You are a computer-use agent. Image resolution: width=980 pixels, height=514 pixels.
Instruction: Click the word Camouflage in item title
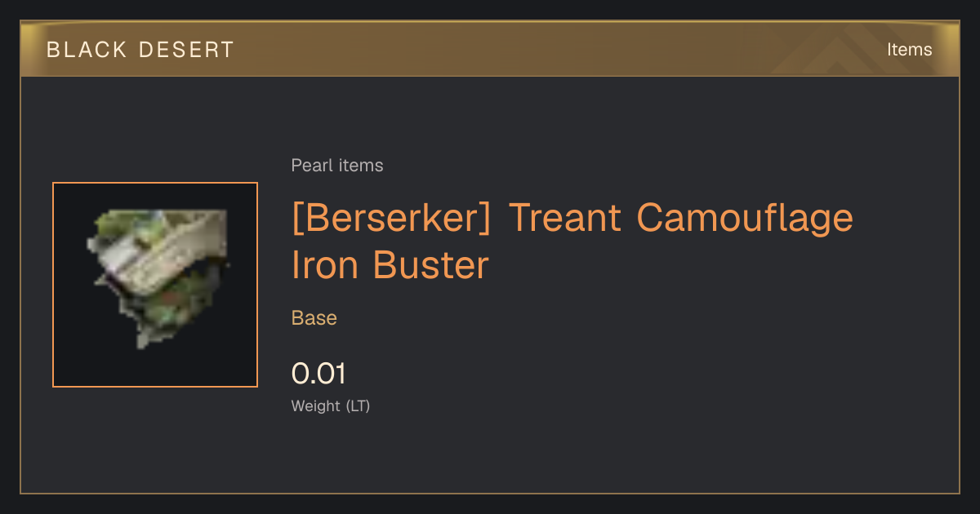click(745, 218)
